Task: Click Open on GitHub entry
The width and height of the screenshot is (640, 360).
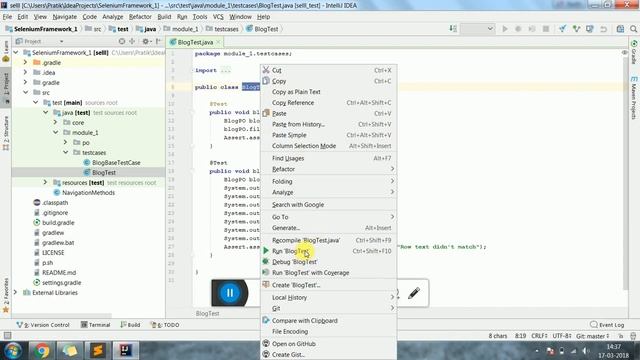Action: click(329, 344)
